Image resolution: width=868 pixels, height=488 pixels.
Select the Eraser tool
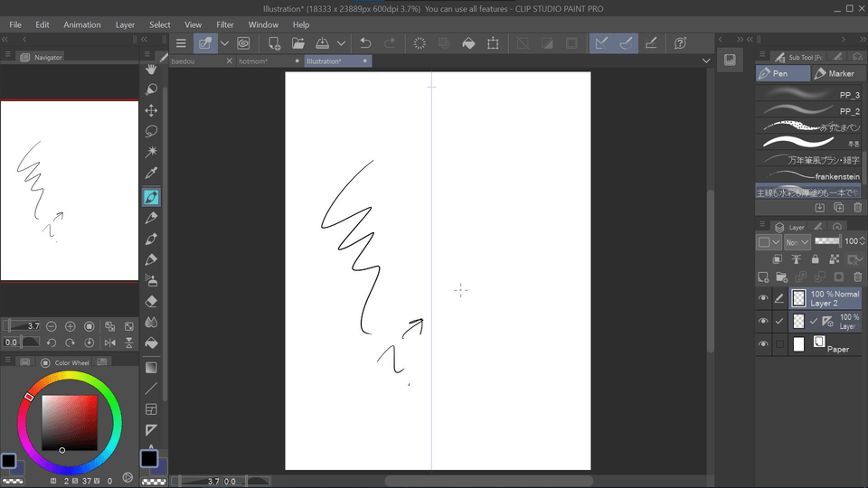point(151,302)
